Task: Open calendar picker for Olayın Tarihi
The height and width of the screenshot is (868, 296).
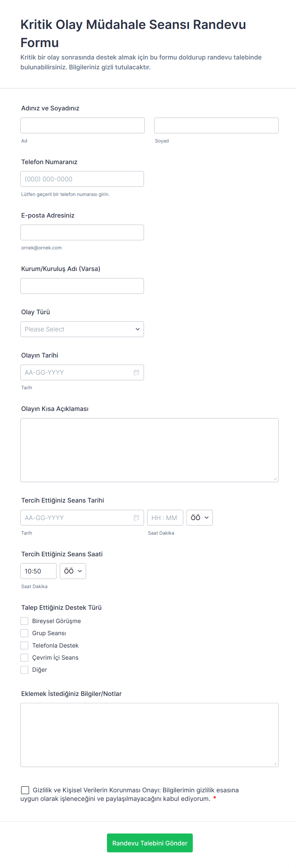Action: (x=136, y=372)
